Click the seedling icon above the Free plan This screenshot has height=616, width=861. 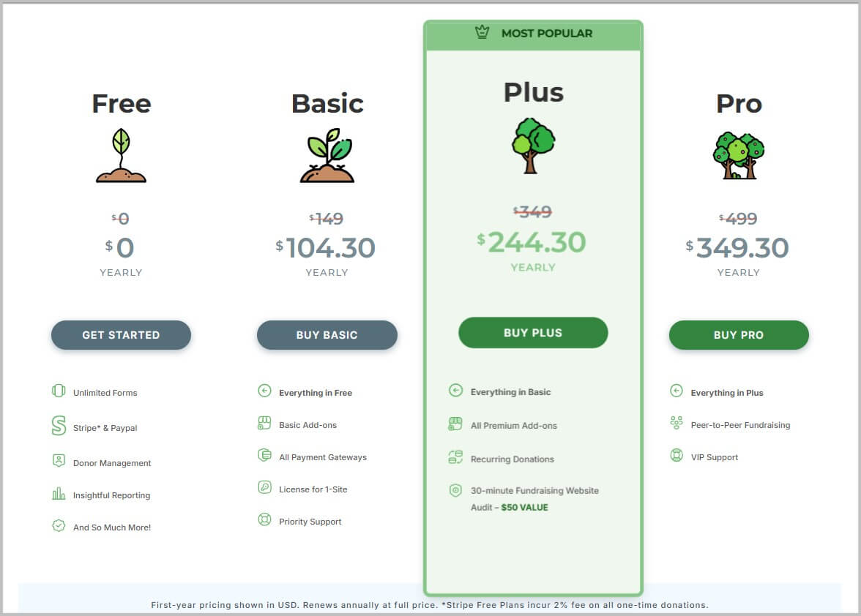pyautogui.click(x=121, y=156)
